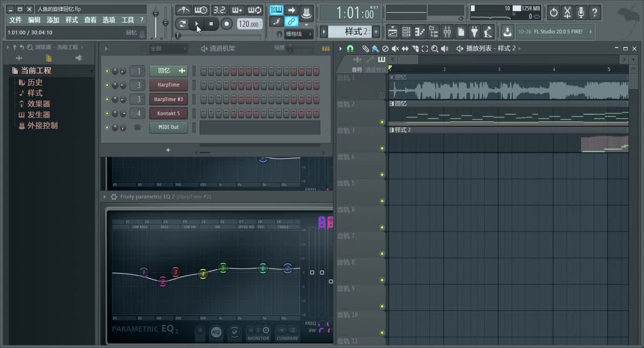Open the piano roll view button
Screen dimensions: 644x348
420,32
